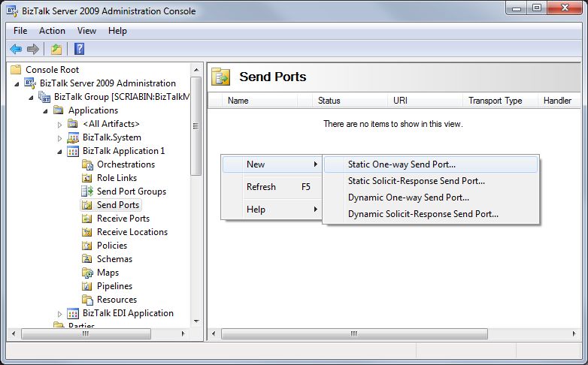
Task: Select Static One-way Send Port
Action: pos(431,164)
